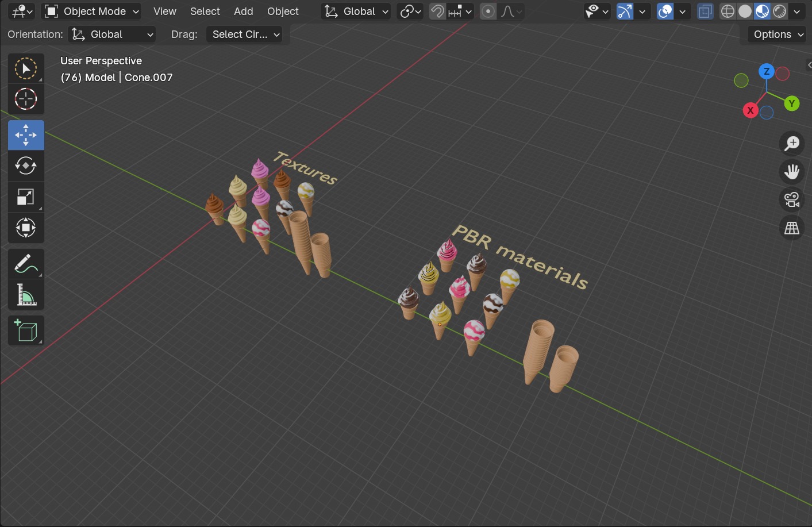This screenshot has width=812, height=527.
Task: Click the pan view hand icon
Action: pyautogui.click(x=792, y=171)
